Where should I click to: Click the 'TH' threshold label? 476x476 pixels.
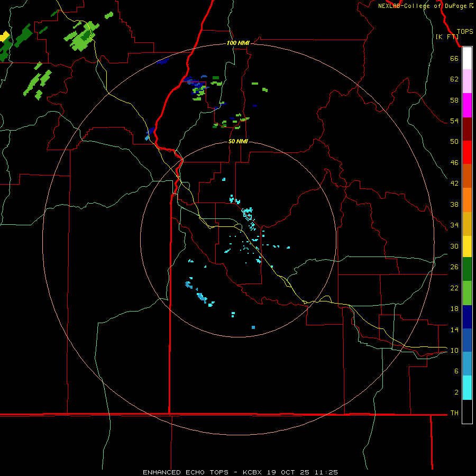(454, 413)
